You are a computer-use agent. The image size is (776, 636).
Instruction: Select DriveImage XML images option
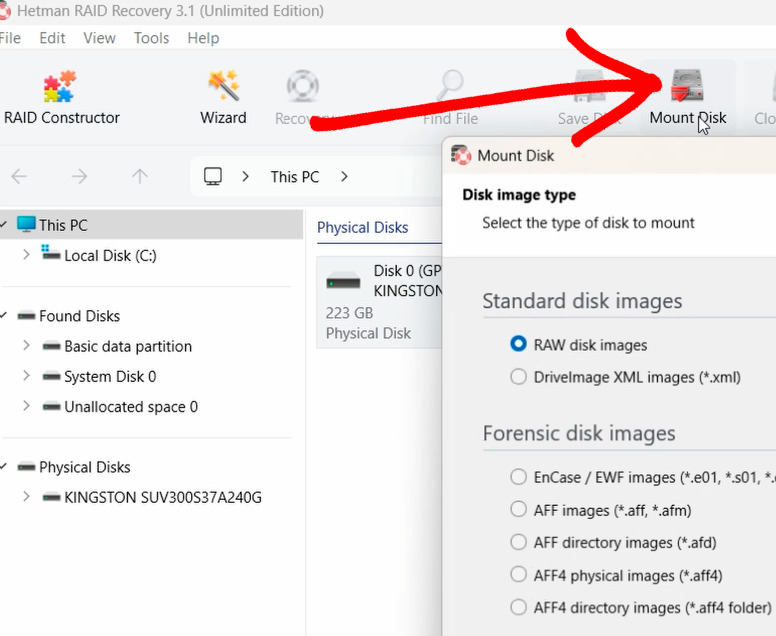coord(518,377)
